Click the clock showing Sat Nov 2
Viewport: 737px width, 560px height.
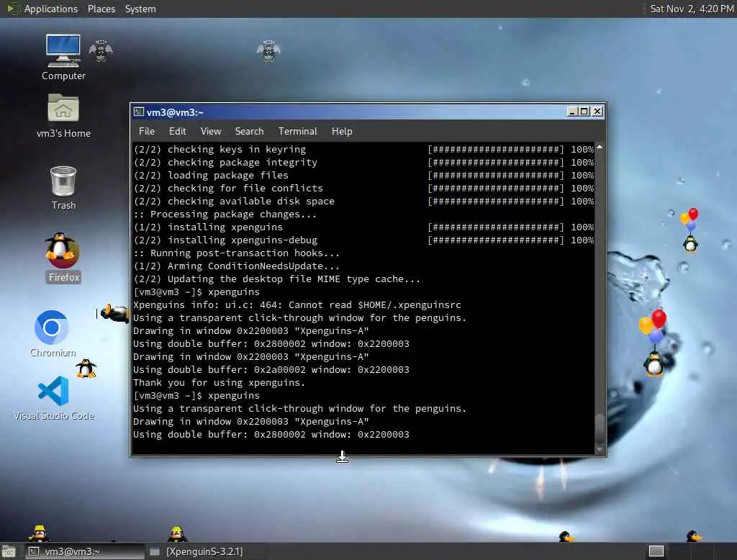coord(692,9)
